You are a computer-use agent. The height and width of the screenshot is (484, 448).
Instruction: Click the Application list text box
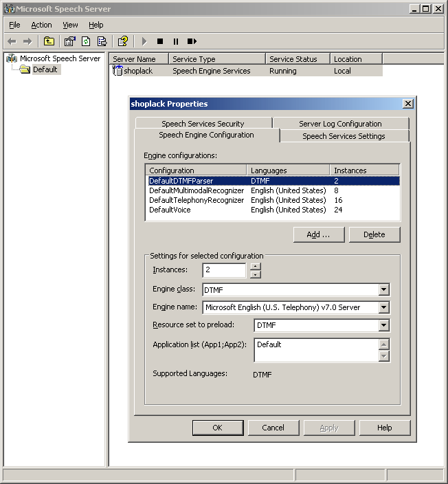(316, 350)
